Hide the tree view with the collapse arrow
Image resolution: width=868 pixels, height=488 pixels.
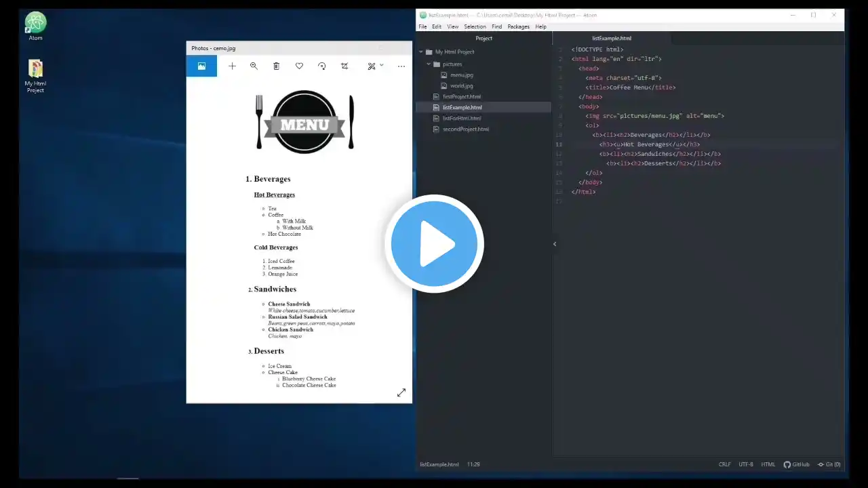pos(555,244)
